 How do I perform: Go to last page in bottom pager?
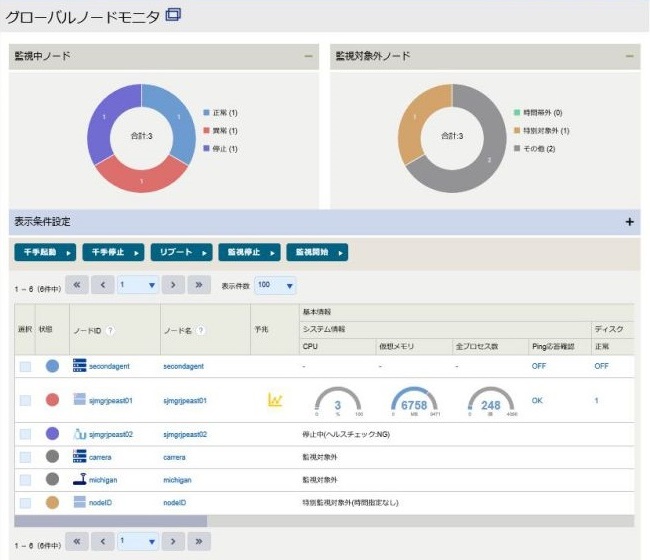[x=199, y=541]
